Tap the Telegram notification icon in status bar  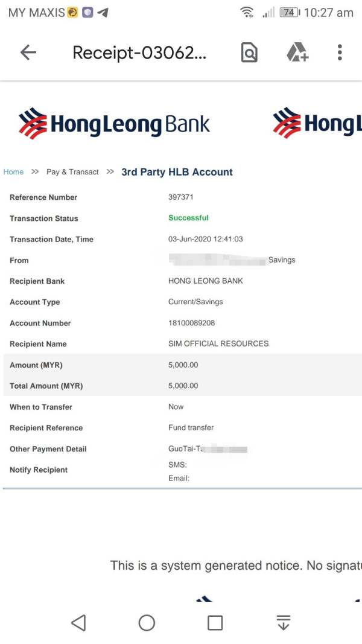pyautogui.click(x=103, y=12)
